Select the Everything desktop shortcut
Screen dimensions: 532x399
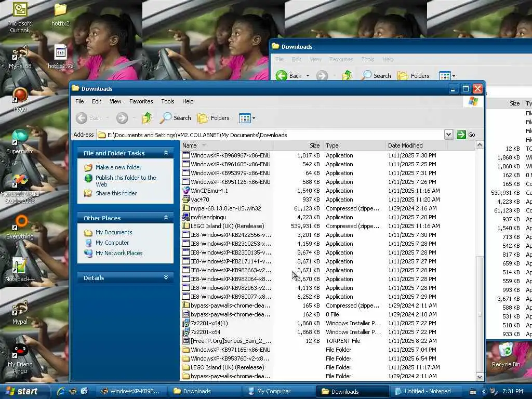(20, 228)
